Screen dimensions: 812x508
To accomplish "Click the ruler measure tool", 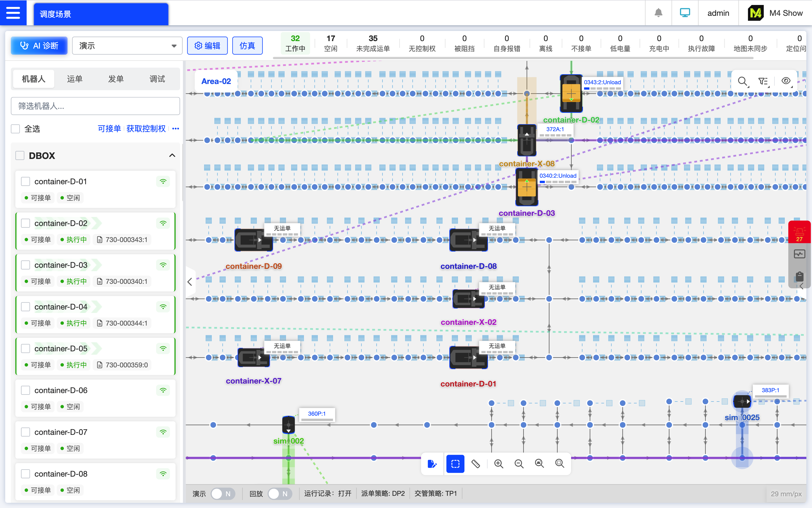I will tap(476, 464).
